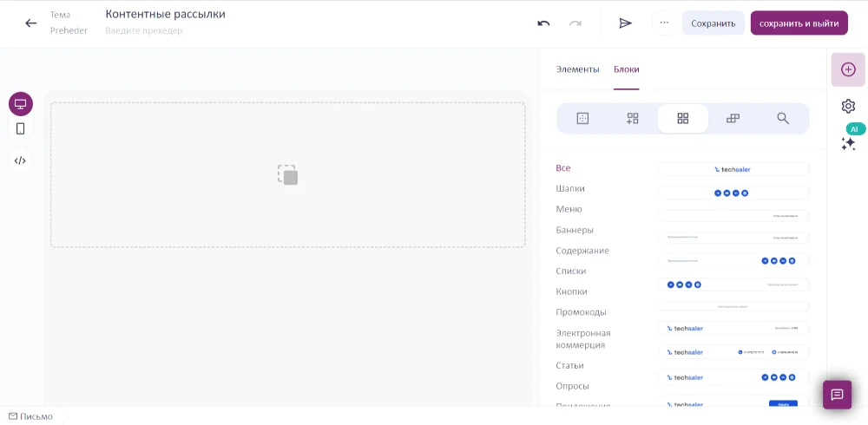Image resolution: width=868 pixels, height=425 pixels.
Task: Choose the centered social icons block
Action: tap(733, 193)
